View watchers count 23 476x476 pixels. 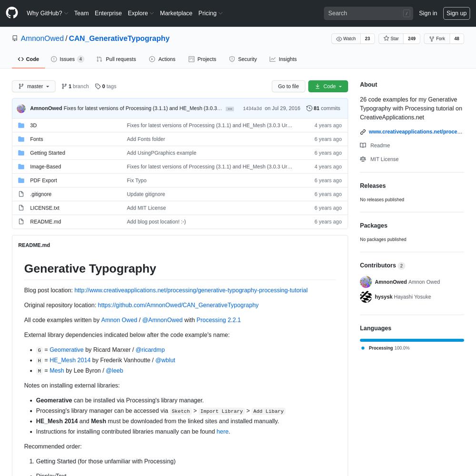point(367,39)
